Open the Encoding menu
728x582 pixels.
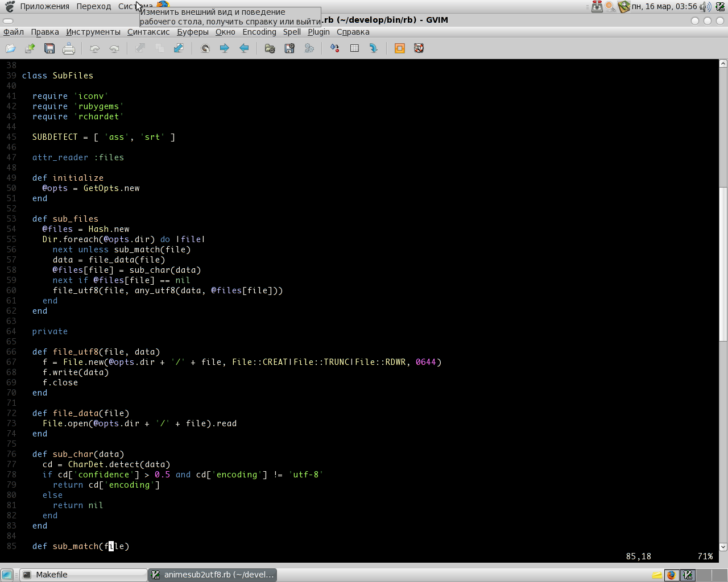(x=259, y=32)
